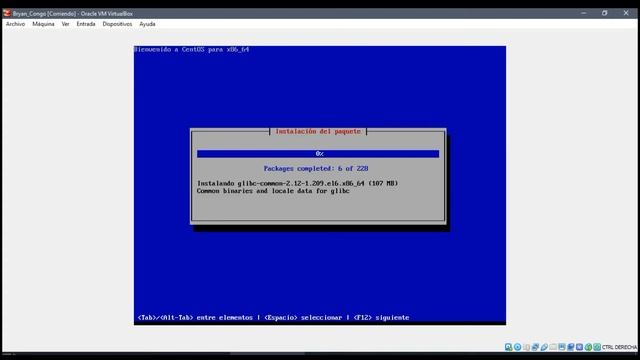The height and width of the screenshot is (360, 640).
Task: Click the keyboard capture status icon
Action: click(597, 347)
